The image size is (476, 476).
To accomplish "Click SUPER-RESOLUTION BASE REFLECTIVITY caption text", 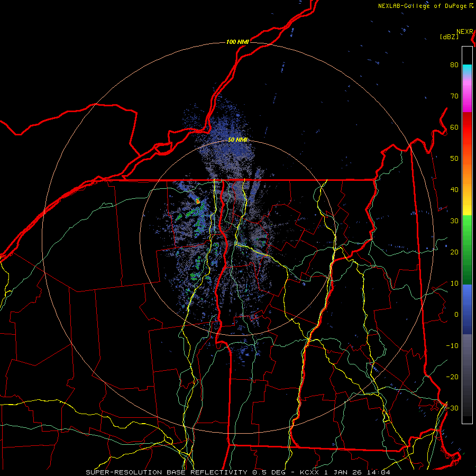I will point(167,472).
